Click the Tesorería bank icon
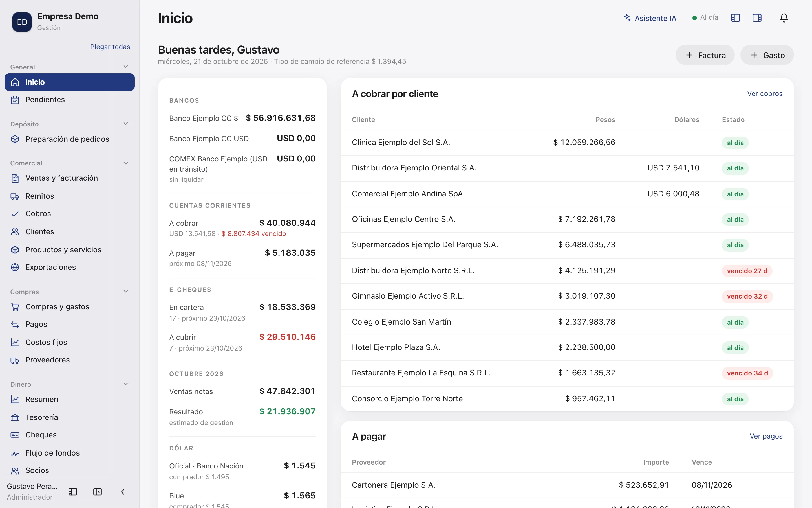Screen dimensions: 812x508 pos(15,417)
